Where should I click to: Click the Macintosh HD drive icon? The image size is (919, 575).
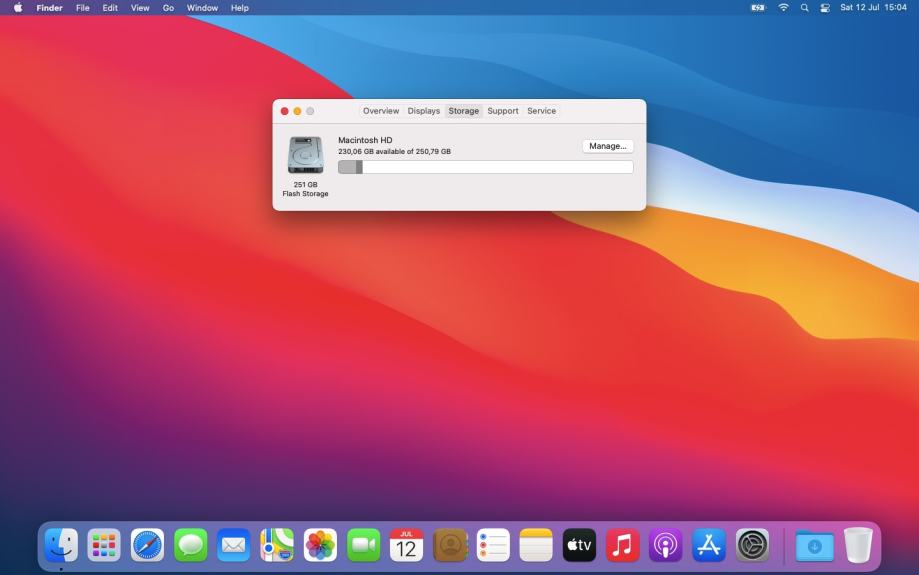pos(305,155)
